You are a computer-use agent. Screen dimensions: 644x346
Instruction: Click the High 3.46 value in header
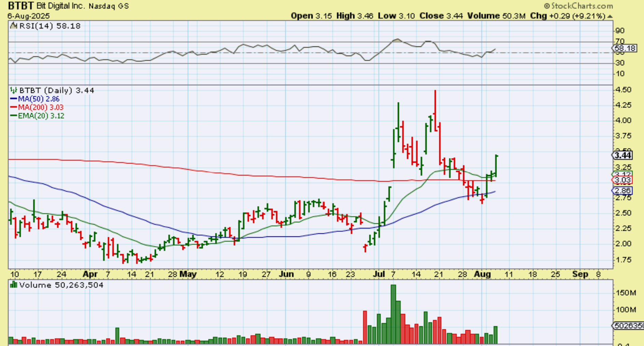pos(355,16)
